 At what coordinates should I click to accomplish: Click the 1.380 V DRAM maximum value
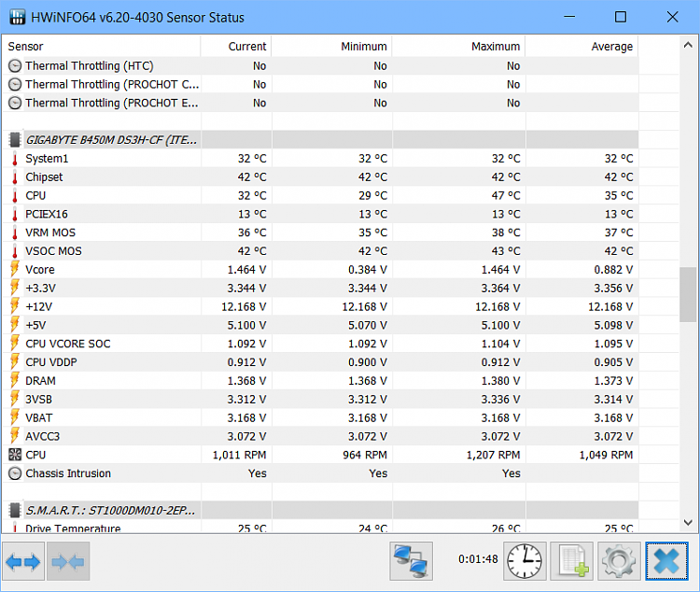click(x=500, y=381)
